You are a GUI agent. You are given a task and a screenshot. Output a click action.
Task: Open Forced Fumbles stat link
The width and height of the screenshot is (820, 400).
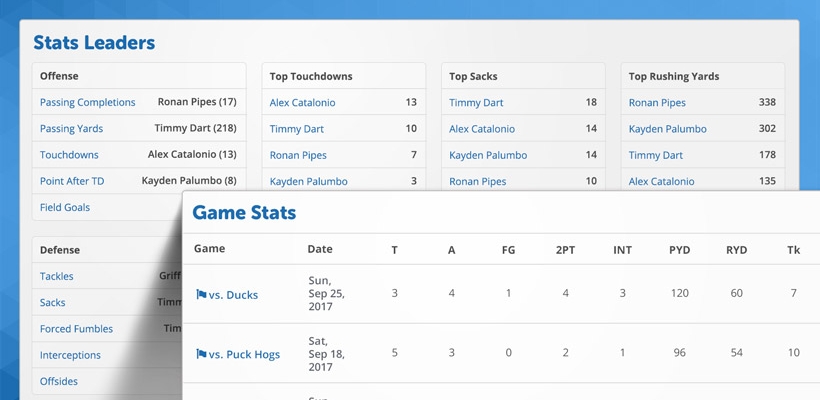pyautogui.click(x=76, y=329)
